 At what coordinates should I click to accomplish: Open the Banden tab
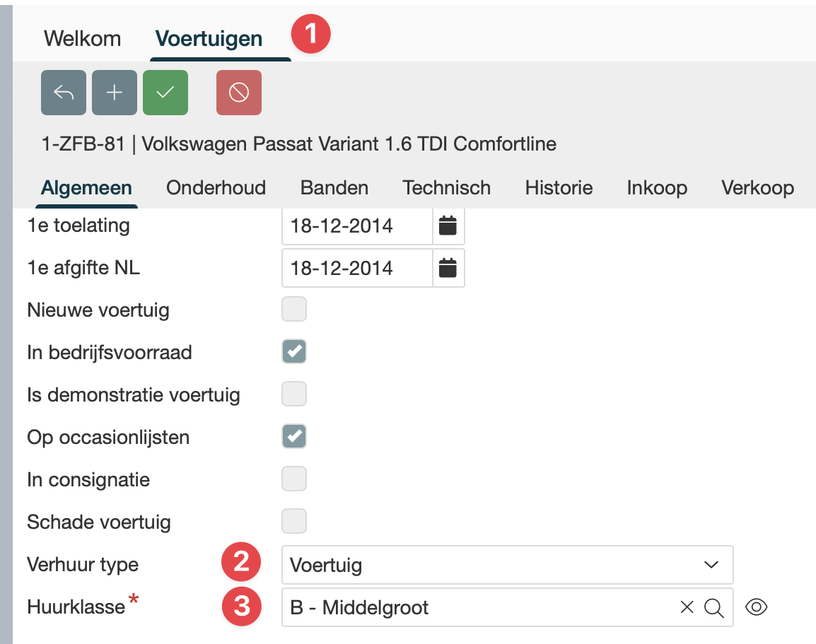point(334,188)
